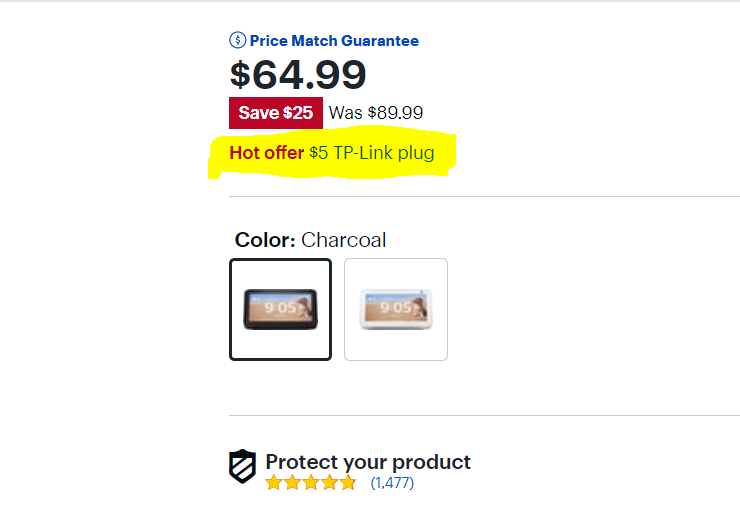The image size is (740, 506).
Task: Select the white color swatch
Action: [x=396, y=309]
